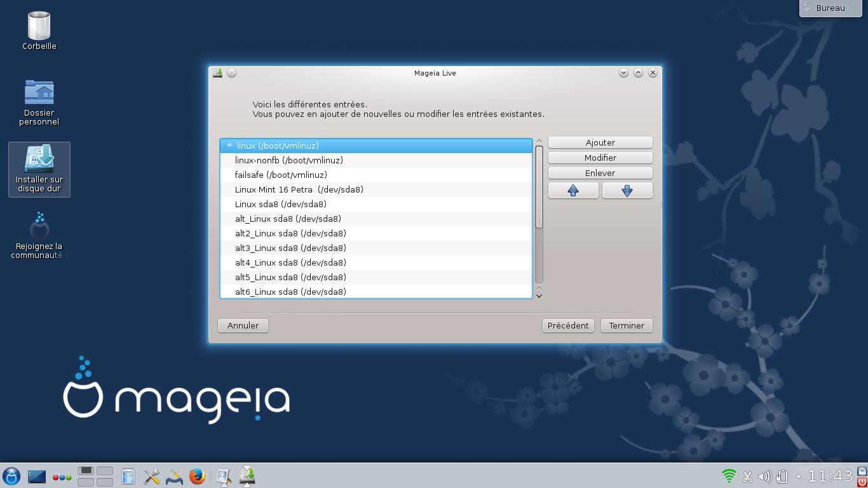Expand the hidden system tray icons arrow
The width and height of the screenshot is (868, 488).
799,477
